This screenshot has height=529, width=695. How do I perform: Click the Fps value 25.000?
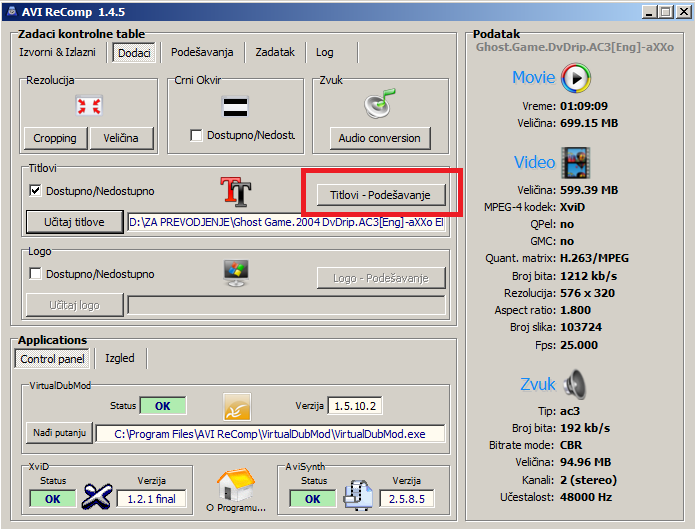point(579,345)
